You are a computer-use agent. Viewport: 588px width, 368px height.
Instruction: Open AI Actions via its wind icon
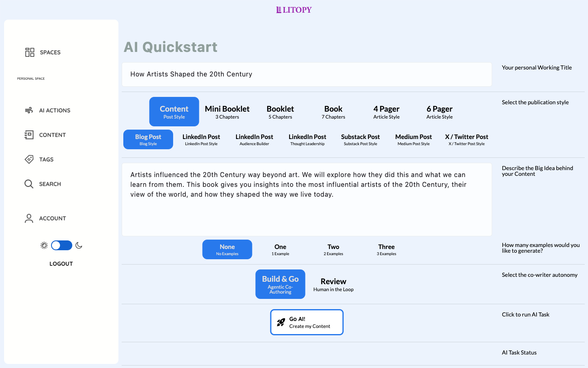point(29,110)
